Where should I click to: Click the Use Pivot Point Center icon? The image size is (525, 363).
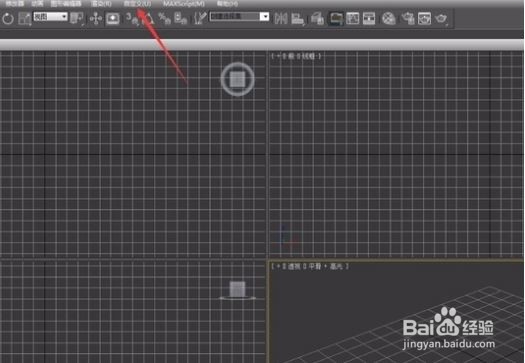click(77, 18)
